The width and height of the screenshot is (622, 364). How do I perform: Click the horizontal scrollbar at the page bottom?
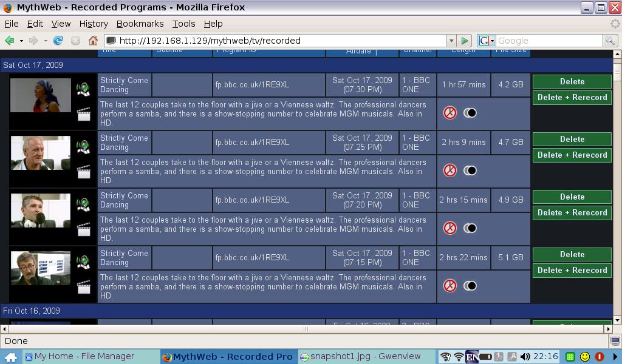click(x=306, y=329)
